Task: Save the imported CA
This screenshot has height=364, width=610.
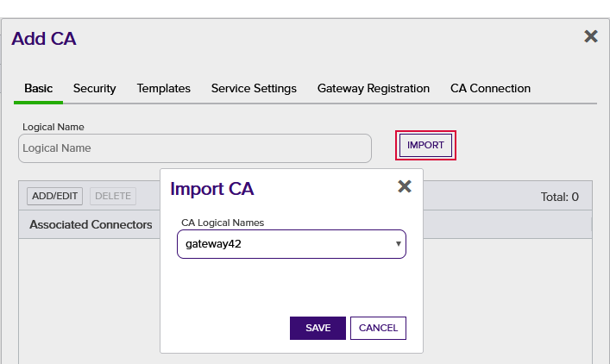Action: pos(318,328)
